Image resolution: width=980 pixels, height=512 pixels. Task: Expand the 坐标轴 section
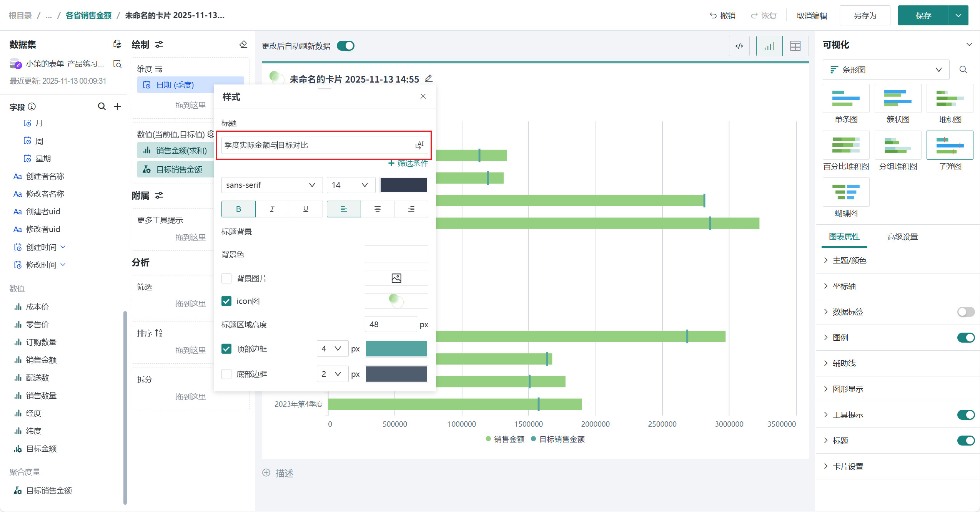[844, 286]
